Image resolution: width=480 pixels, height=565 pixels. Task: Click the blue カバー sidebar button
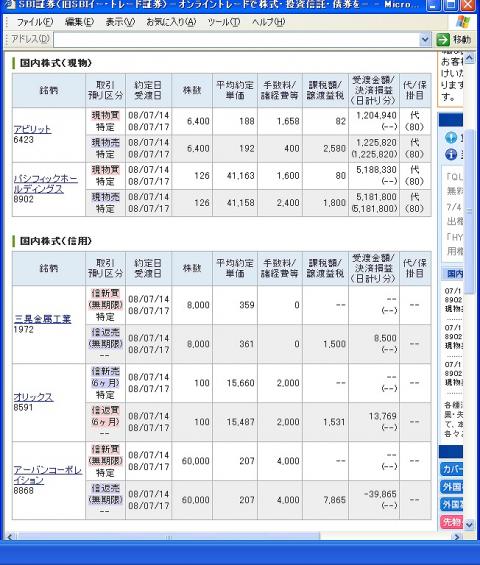coord(452,469)
